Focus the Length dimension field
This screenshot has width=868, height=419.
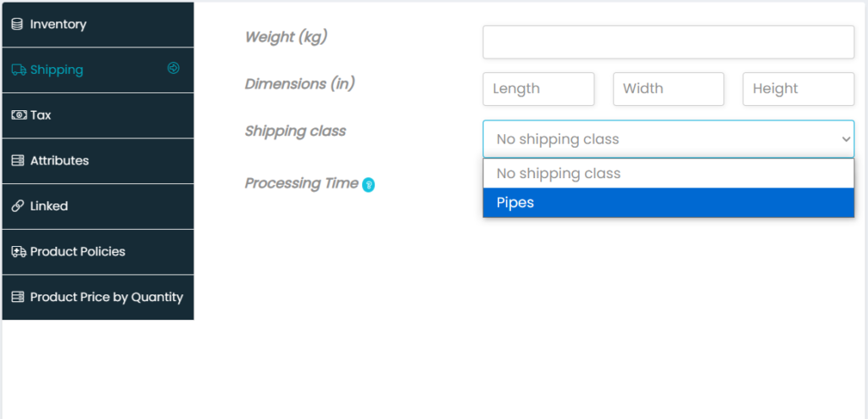(x=538, y=89)
